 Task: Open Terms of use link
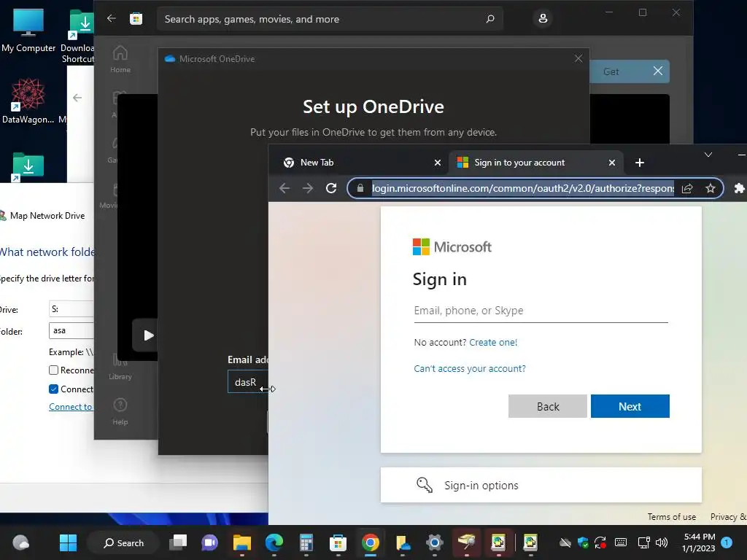coord(671,517)
